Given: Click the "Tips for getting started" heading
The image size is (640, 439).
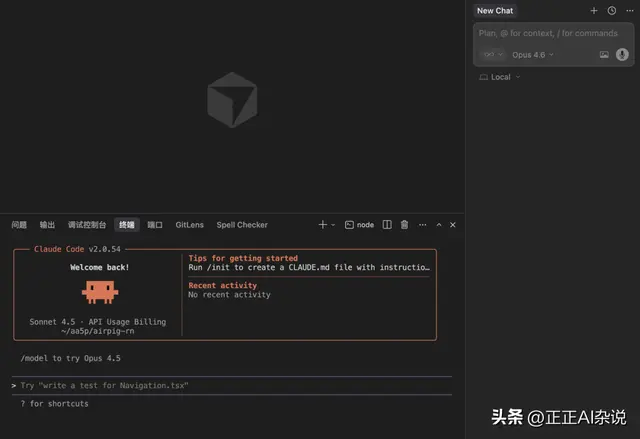Looking at the screenshot, I should click(243, 258).
